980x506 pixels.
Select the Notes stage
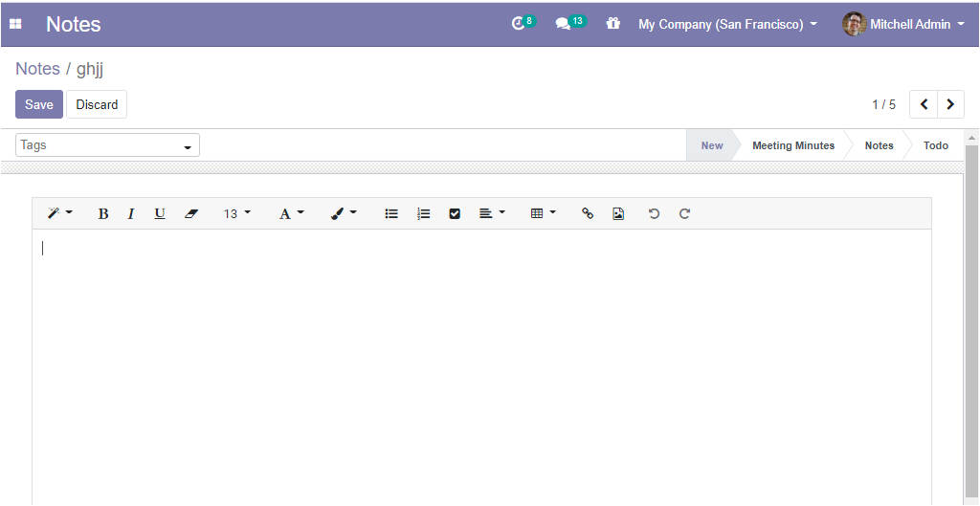click(879, 145)
